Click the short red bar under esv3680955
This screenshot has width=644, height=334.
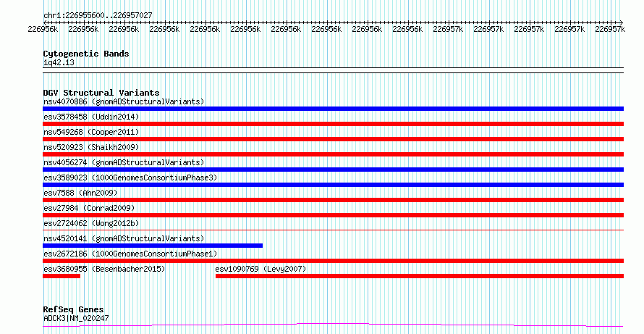pos(62,276)
